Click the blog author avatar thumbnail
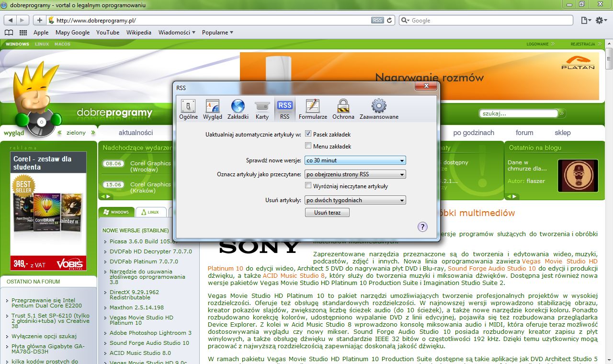613x364 pixels. 578,176
